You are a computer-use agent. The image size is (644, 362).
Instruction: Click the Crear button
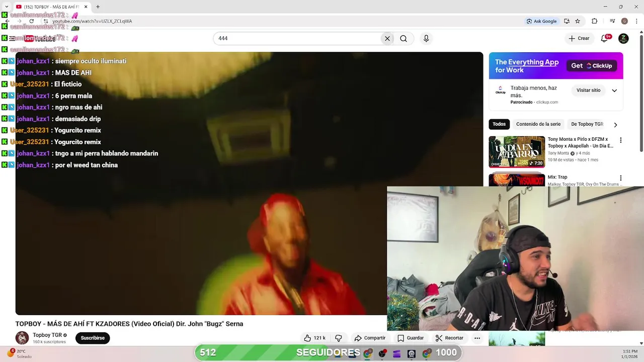579,38
